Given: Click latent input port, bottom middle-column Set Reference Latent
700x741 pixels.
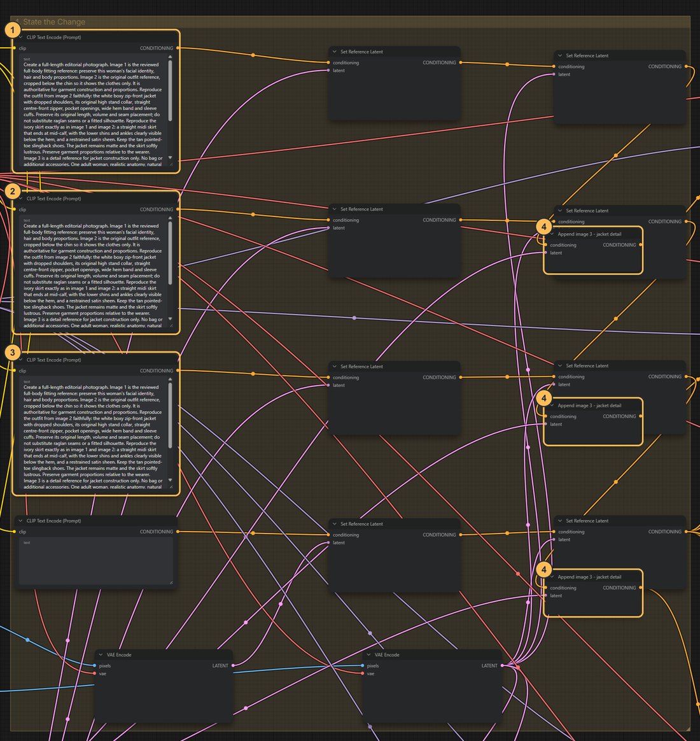Looking at the screenshot, I should [328, 542].
